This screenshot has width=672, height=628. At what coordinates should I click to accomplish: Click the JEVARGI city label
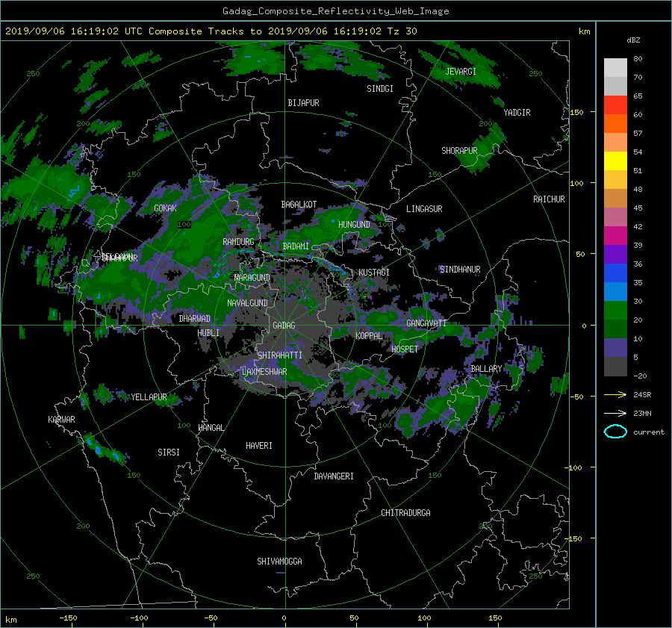[x=461, y=72]
